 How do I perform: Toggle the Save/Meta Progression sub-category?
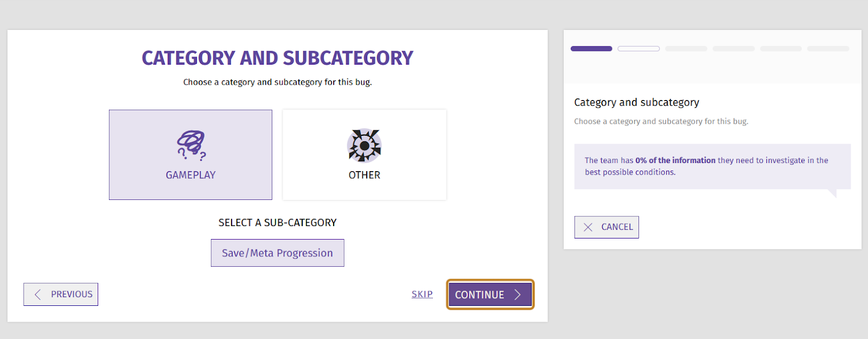tap(277, 253)
